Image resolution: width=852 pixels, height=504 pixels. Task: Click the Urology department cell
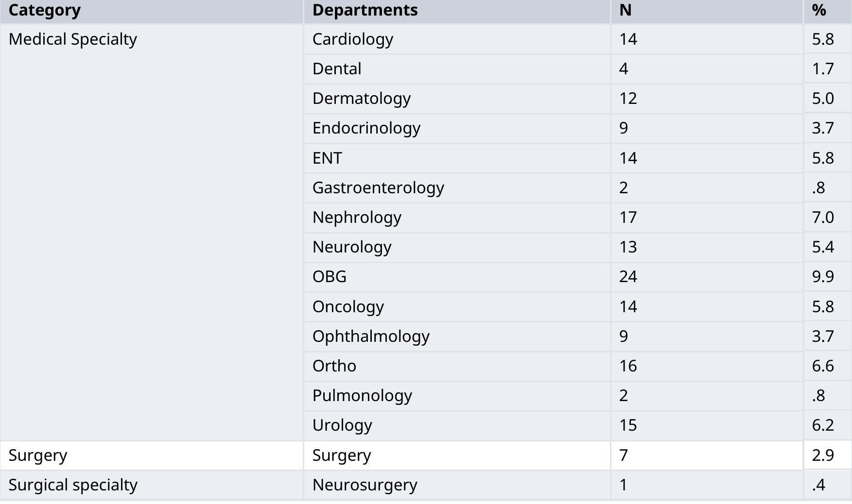[342, 425]
